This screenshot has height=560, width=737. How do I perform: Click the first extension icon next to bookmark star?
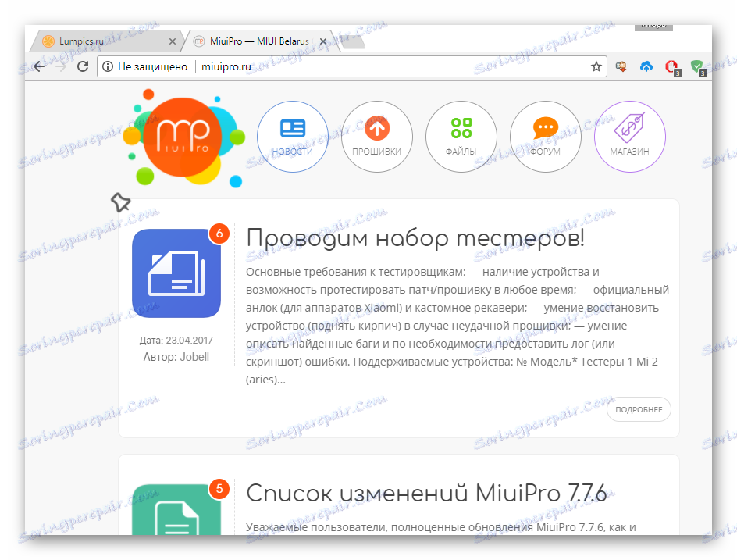(621, 66)
